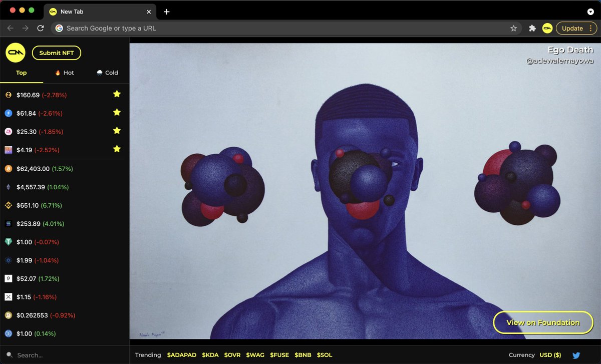
Task: Unfavorite the $61.84 coin star
Action: [x=117, y=113]
